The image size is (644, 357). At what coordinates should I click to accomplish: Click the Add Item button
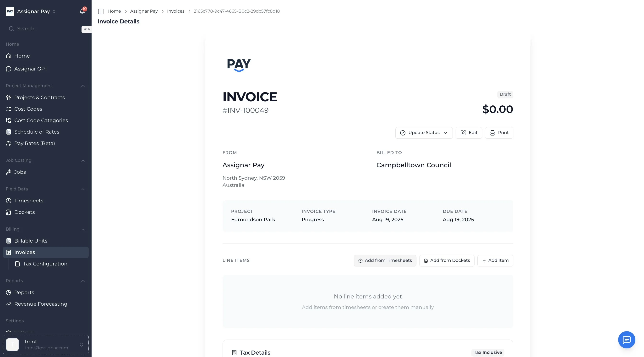coord(495,260)
